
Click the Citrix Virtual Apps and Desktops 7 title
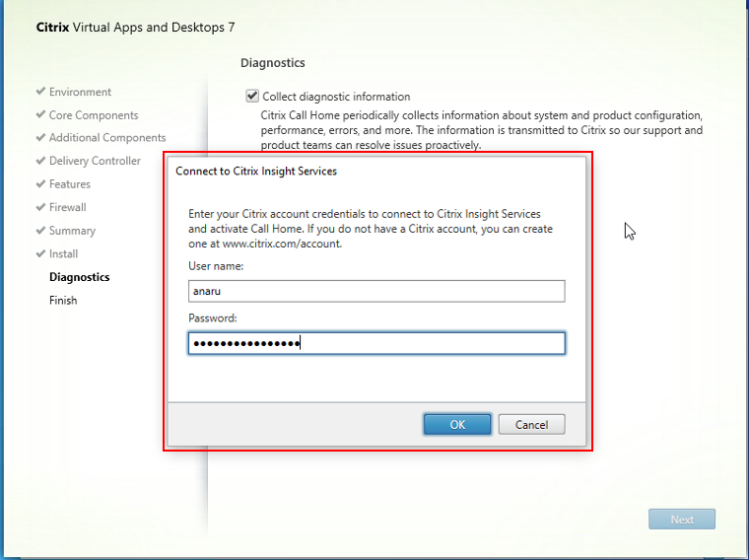pos(136,28)
